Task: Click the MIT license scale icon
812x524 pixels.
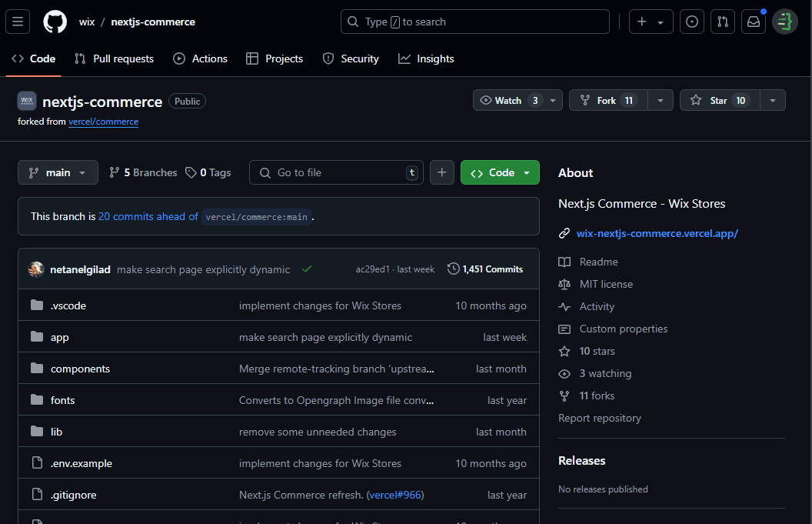Action: (564, 284)
